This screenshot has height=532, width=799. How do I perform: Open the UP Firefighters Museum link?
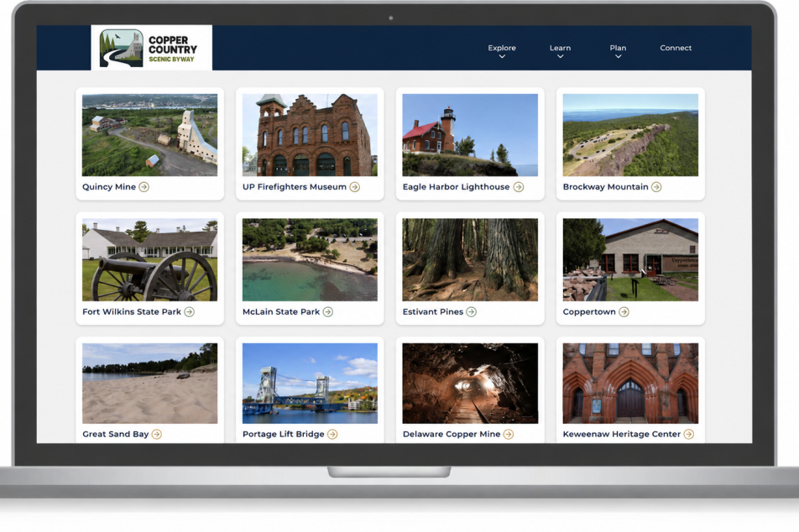coord(295,187)
